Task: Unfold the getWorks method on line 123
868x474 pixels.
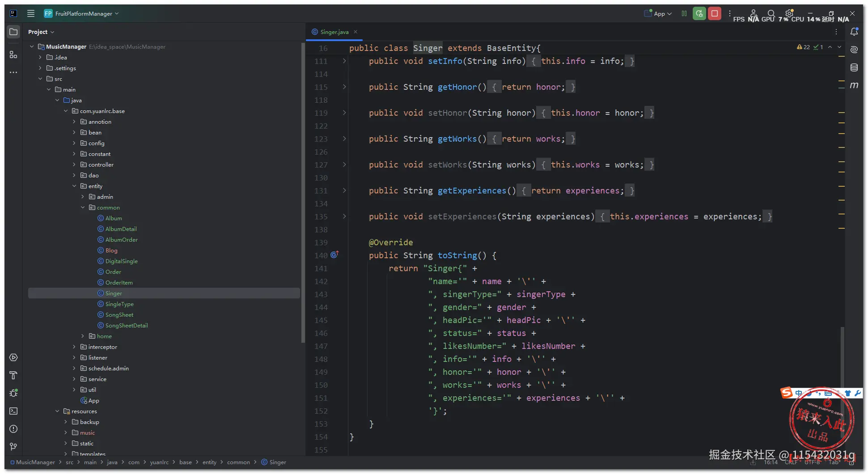Action: coord(344,138)
